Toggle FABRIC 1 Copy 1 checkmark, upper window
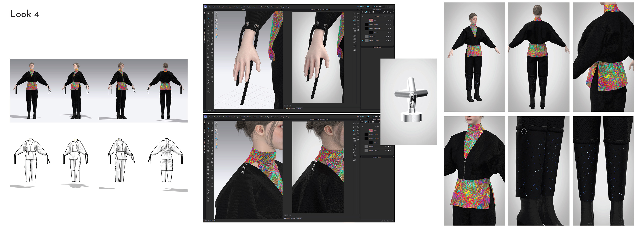The height and width of the screenshot is (228, 644). (x=363, y=40)
